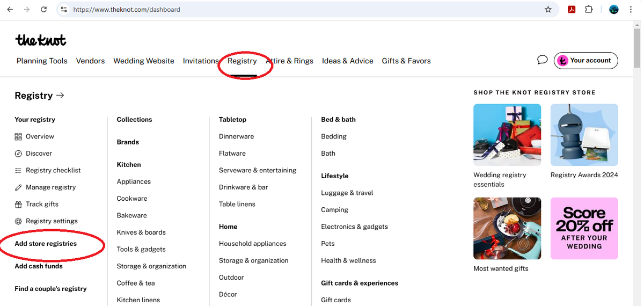This screenshot has height=306, width=644.
Task: Click the Overview grid icon
Action: pyautogui.click(x=18, y=137)
